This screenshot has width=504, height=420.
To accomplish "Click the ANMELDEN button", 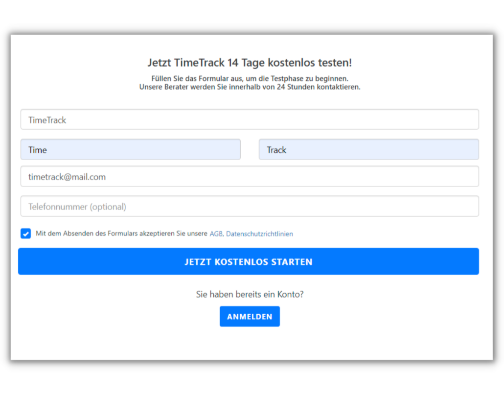I will (x=250, y=317).
